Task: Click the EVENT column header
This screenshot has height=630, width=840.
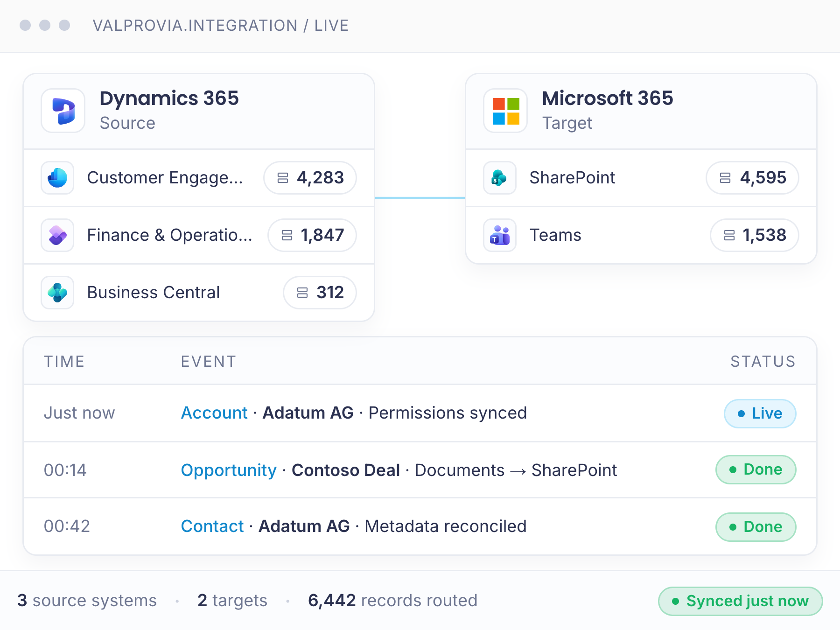Action: [x=209, y=362]
